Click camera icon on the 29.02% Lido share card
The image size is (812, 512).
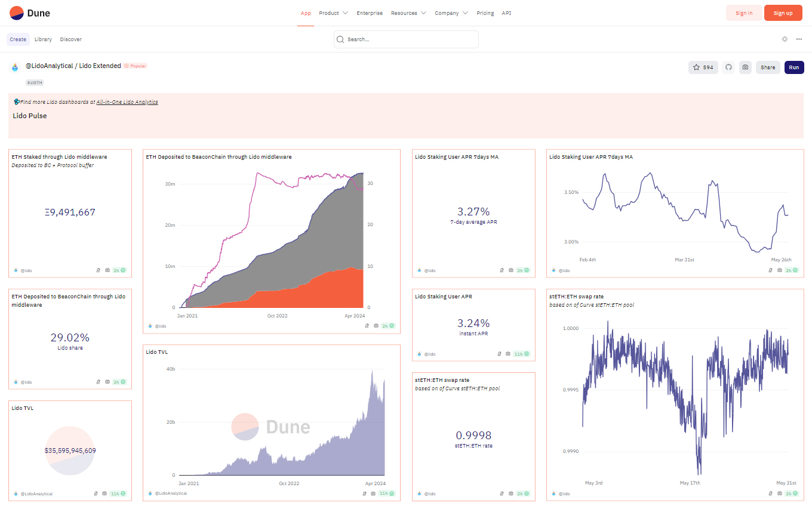pos(107,382)
